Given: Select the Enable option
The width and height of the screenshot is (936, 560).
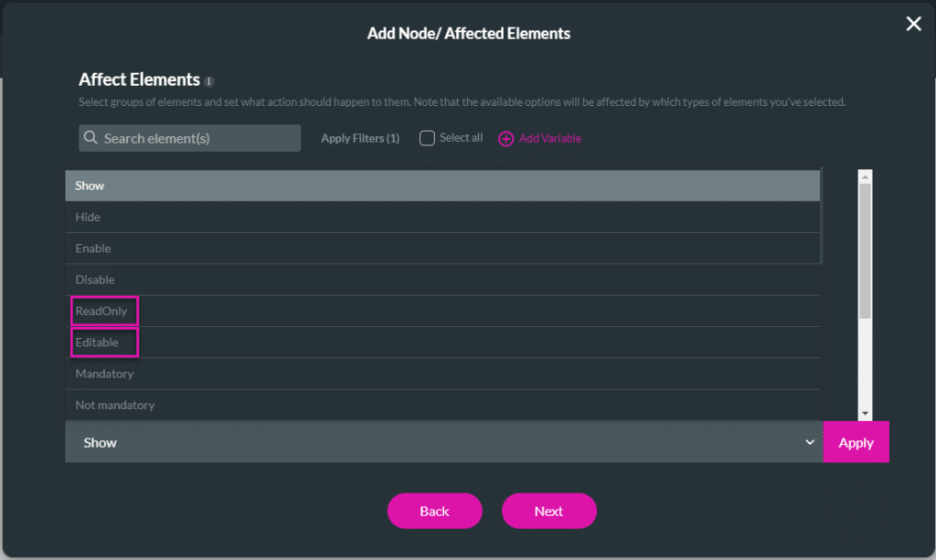Looking at the screenshot, I should click(92, 248).
